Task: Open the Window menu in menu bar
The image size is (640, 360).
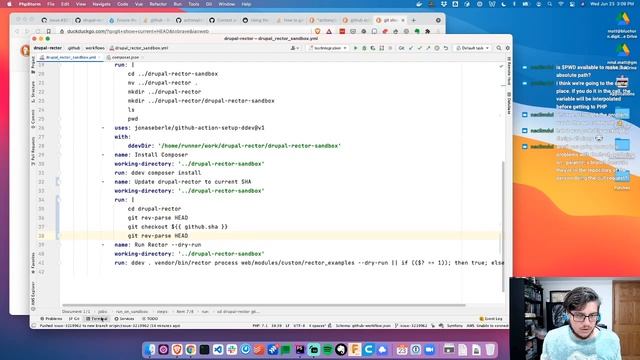Action: pyautogui.click(x=227, y=4)
